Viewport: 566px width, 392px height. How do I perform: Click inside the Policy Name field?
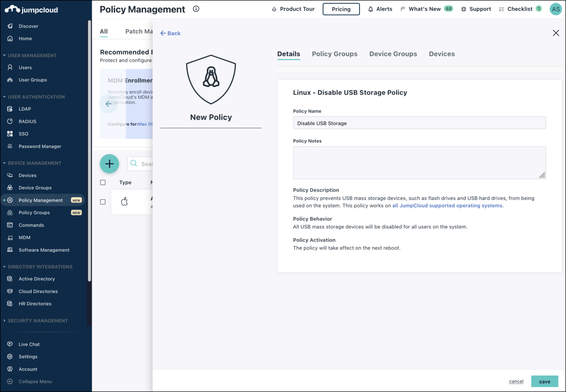pyautogui.click(x=419, y=123)
